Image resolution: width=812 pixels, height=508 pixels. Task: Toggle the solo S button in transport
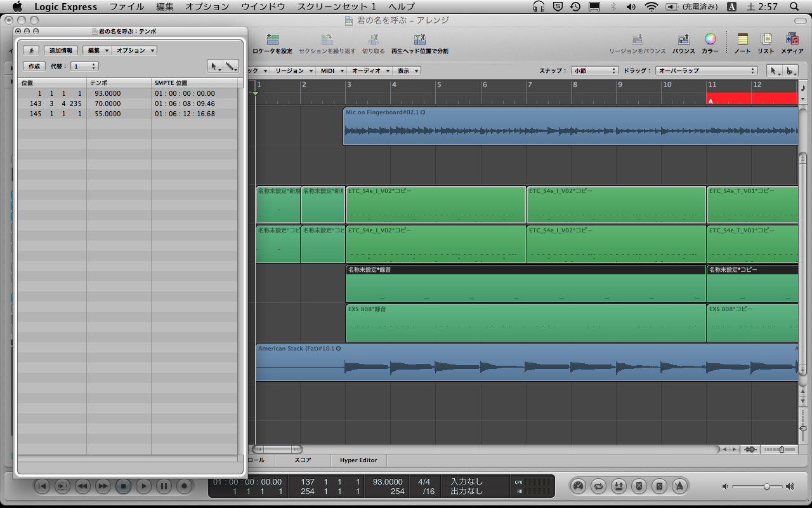pos(660,486)
